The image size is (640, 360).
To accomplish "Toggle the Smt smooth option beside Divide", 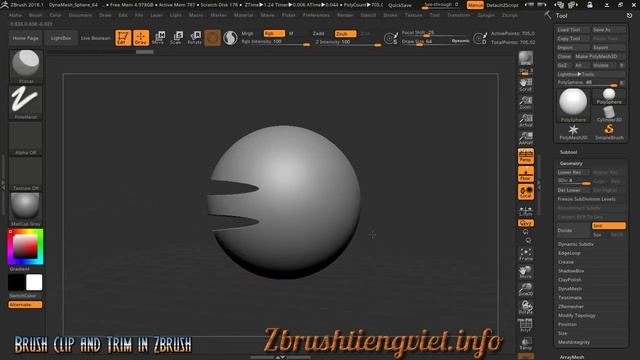I will 609,226.
